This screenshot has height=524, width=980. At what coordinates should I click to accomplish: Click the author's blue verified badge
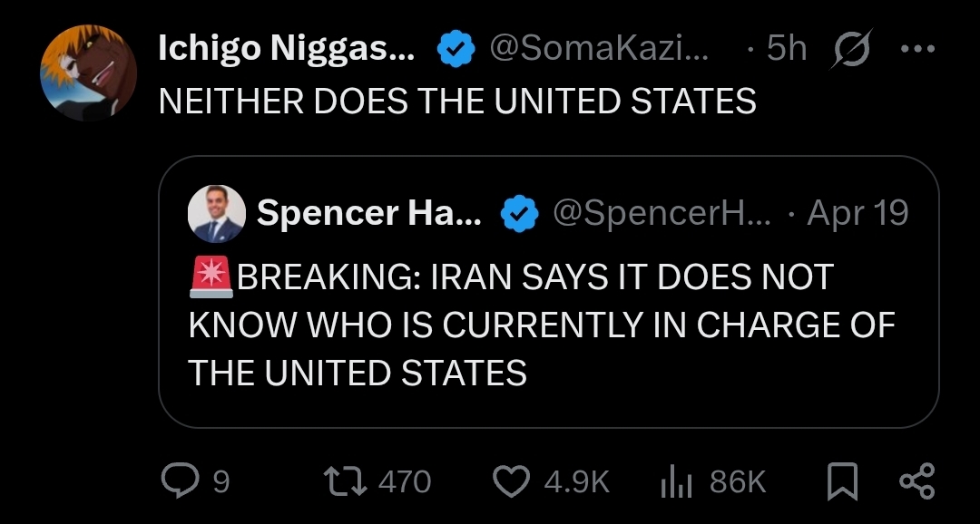[457, 49]
